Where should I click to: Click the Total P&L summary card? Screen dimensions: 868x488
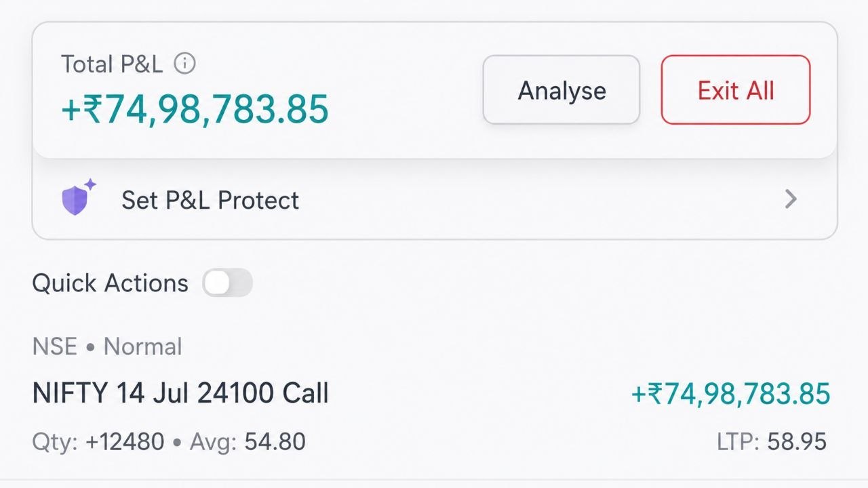click(x=435, y=90)
